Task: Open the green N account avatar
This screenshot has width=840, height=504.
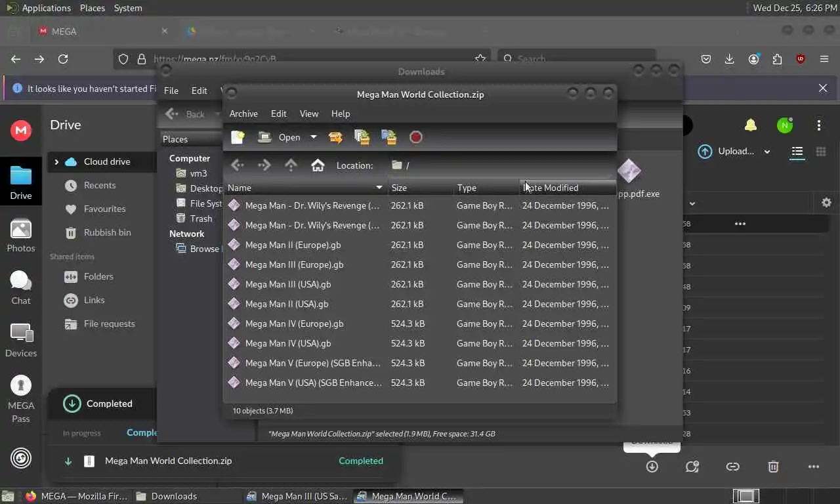Action: [785, 125]
